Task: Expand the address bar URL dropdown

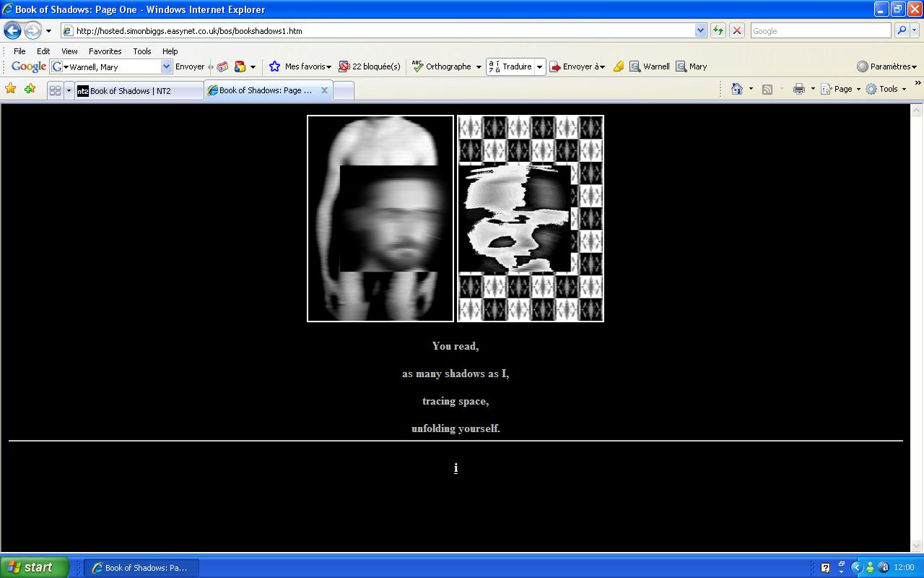Action: [700, 30]
